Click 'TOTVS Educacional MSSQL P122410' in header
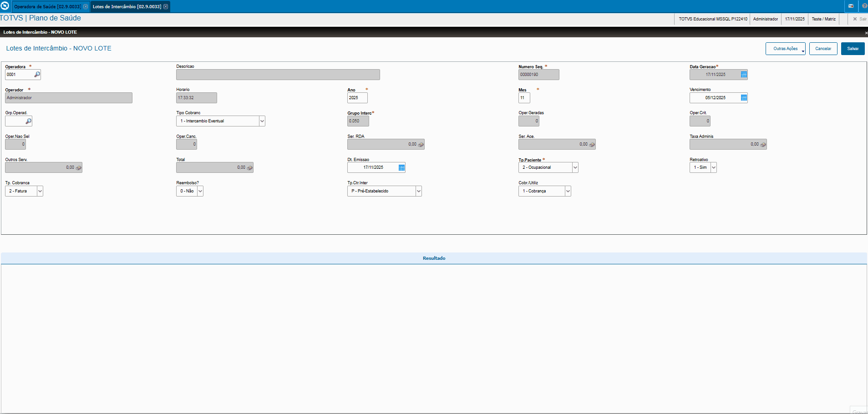The image size is (868, 414). point(713,19)
